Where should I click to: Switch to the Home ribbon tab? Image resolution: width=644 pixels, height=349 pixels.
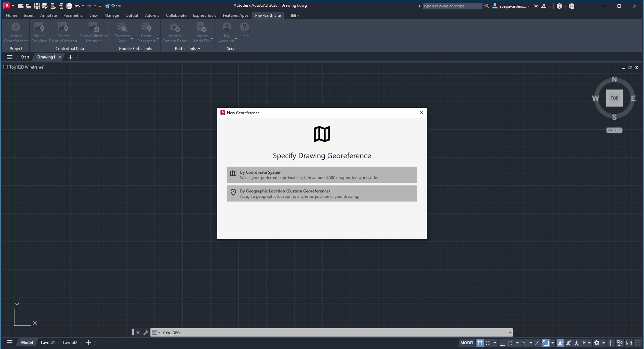pyautogui.click(x=11, y=15)
